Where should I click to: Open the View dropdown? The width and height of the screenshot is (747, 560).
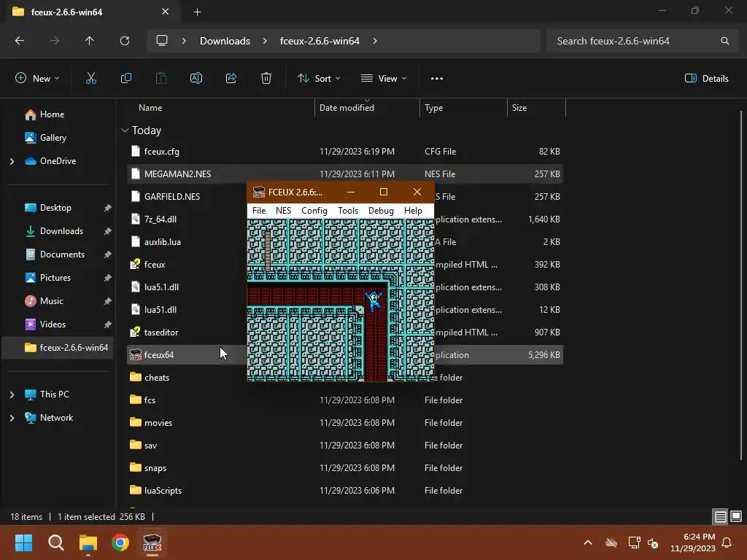point(384,79)
